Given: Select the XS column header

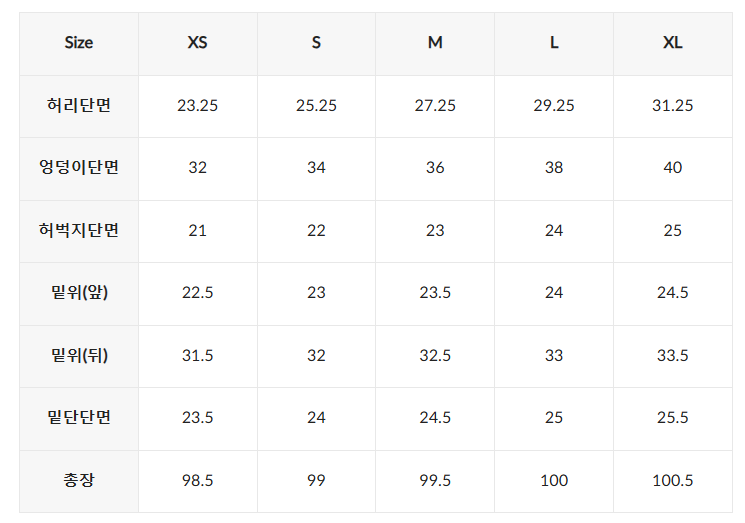Looking at the screenshot, I should coord(198,43).
